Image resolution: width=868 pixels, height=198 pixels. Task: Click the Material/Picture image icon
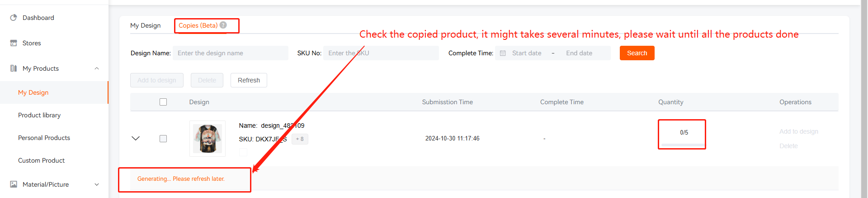coord(14,184)
